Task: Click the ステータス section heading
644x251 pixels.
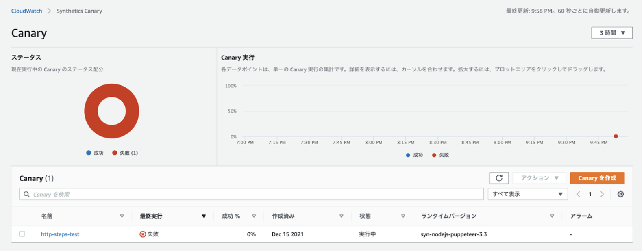Action: coord(26,58)
